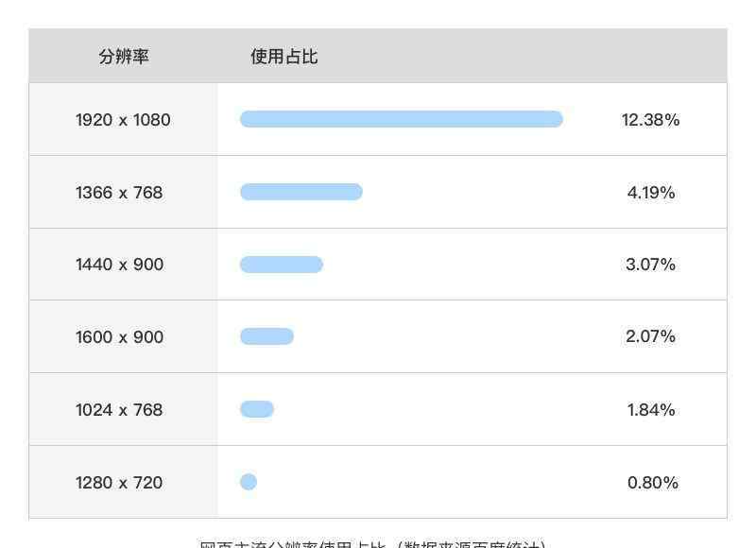Click the 1366 x 768 usage bar

point(301,192)
